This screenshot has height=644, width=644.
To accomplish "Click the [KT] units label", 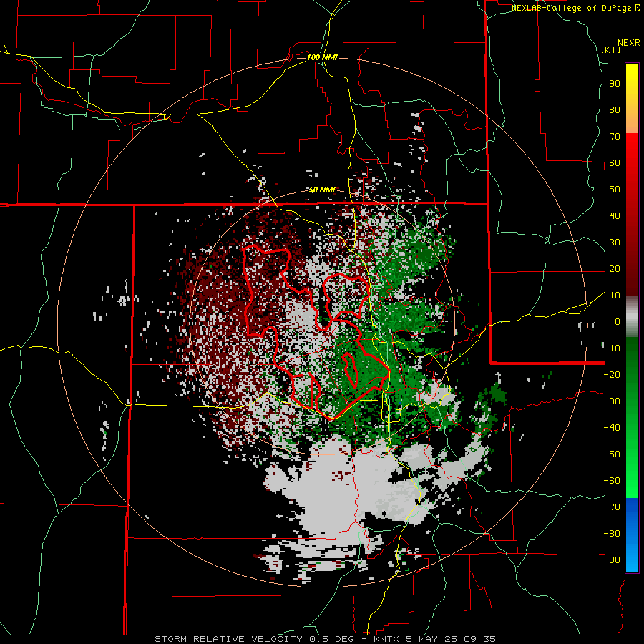I will 610,49.
